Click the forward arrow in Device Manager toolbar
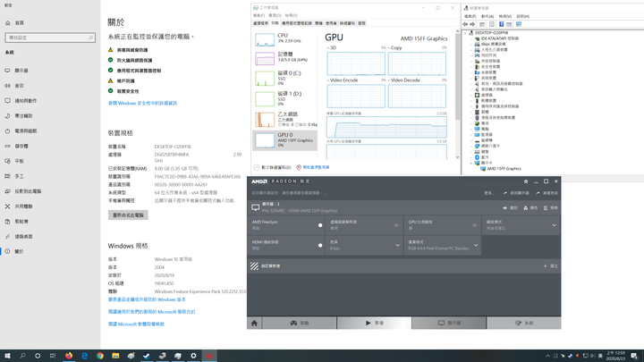644x362 pixels. tap(472, 24)
